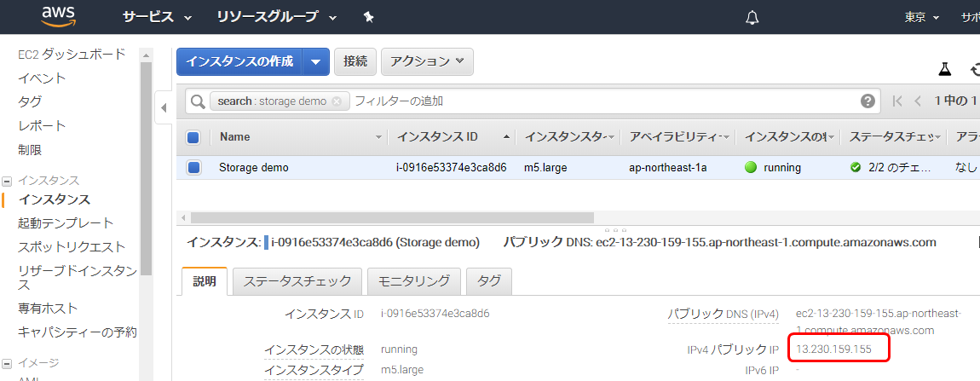Open タグ in sidebar
Viewport: 980px width, 381px height.
click(30, 101)
